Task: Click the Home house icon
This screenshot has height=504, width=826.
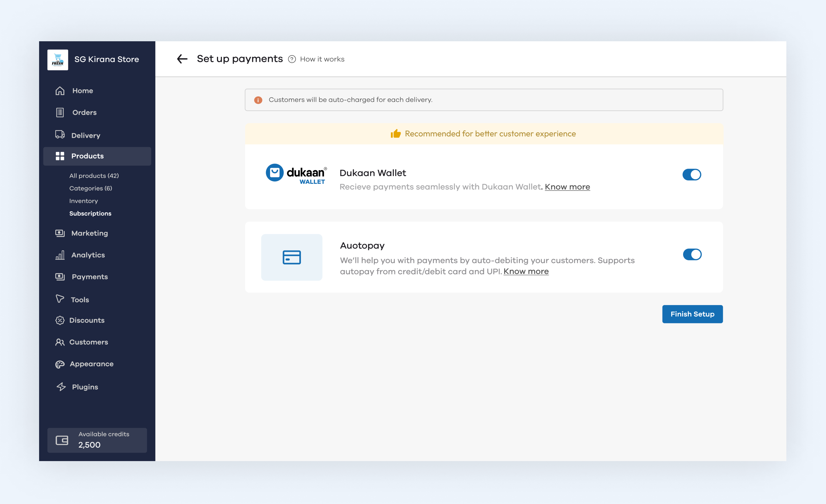Action: [60, 91]
